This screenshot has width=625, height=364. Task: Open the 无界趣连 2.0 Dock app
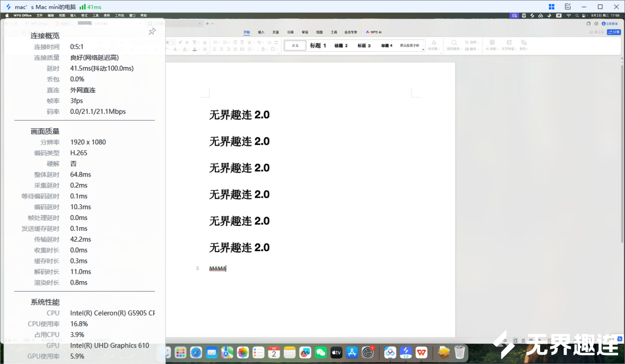[x=406, y=352]
